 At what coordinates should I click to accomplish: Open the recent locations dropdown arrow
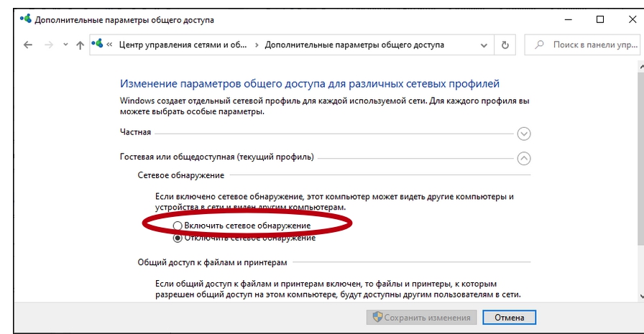(65, 45)
